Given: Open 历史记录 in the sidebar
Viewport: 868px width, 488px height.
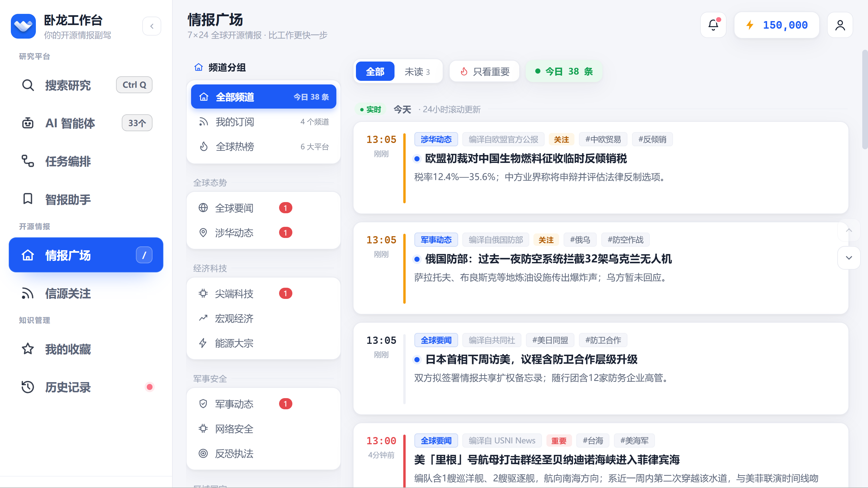Looking at the screenshot, I should [86, 387].
